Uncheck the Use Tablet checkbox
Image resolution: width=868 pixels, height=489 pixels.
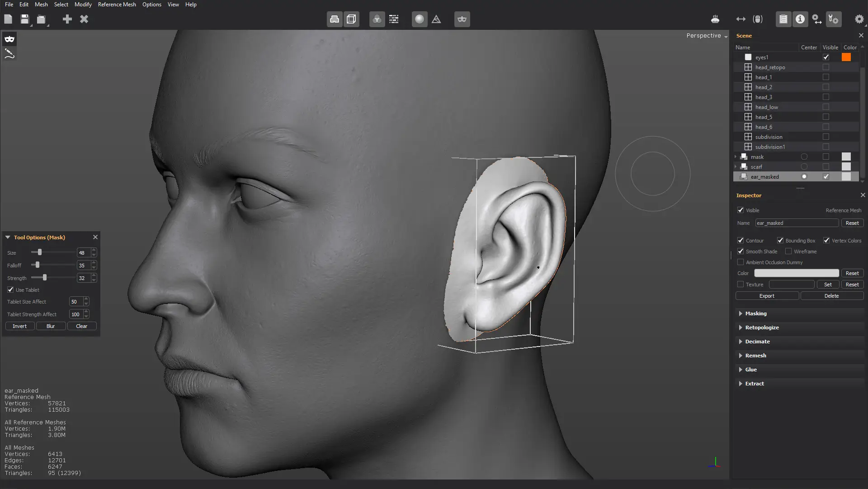tap(10, 290)
